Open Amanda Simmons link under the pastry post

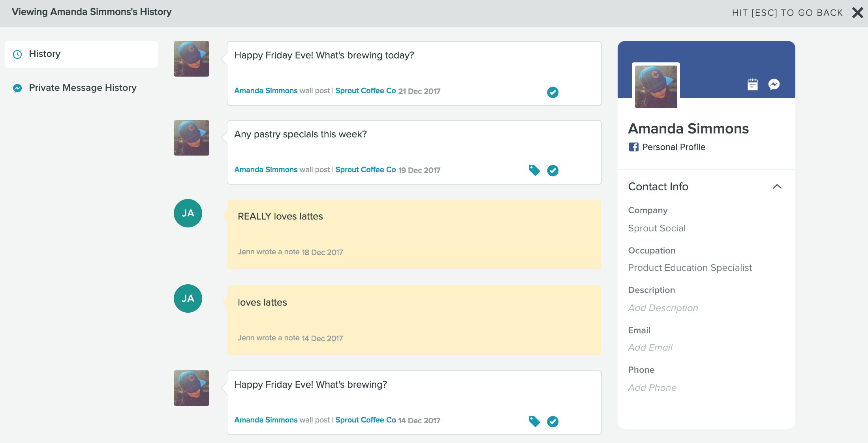tap(266, 169)
